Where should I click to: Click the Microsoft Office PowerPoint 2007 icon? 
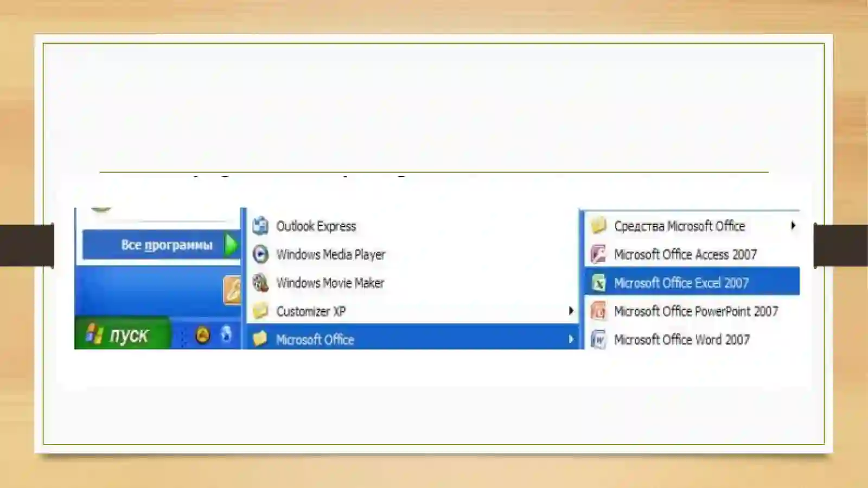click(598, 311)
